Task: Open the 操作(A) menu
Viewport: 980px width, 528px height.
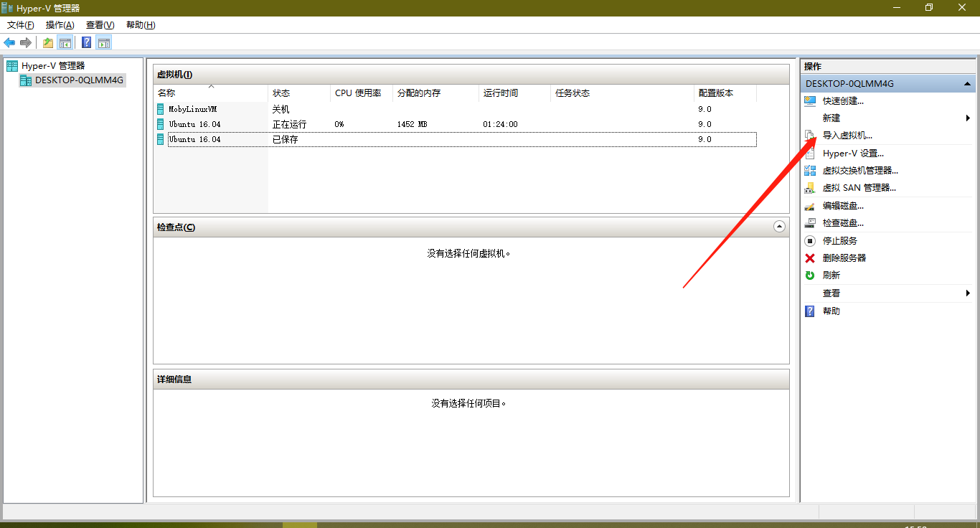Action: [x=60, y=25]
